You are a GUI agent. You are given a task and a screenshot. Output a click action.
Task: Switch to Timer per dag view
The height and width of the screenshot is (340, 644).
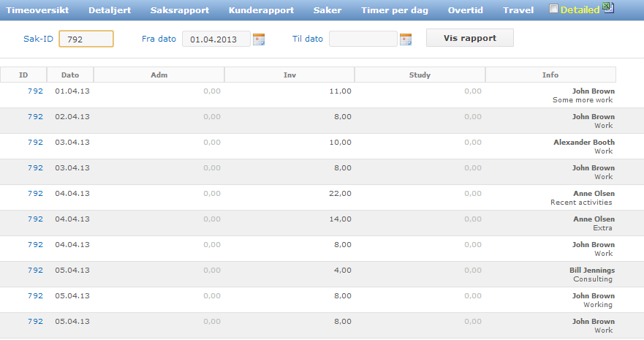pos(395,10)
